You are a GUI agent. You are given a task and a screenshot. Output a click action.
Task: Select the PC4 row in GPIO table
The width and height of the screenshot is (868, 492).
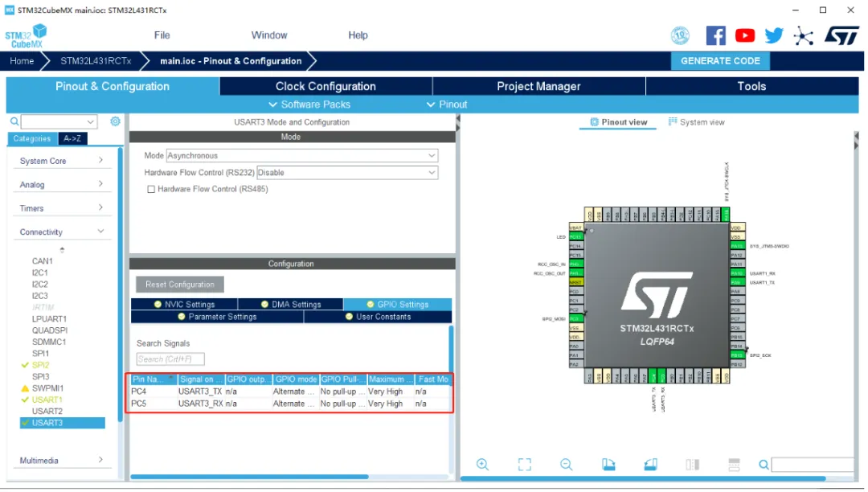pos(291,392)
